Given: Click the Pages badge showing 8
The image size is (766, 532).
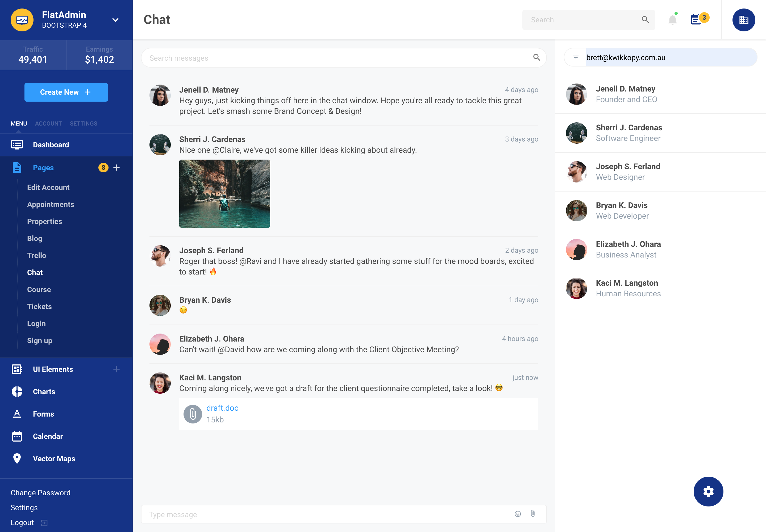Looking at the screenshot, I should pos(103,168).
